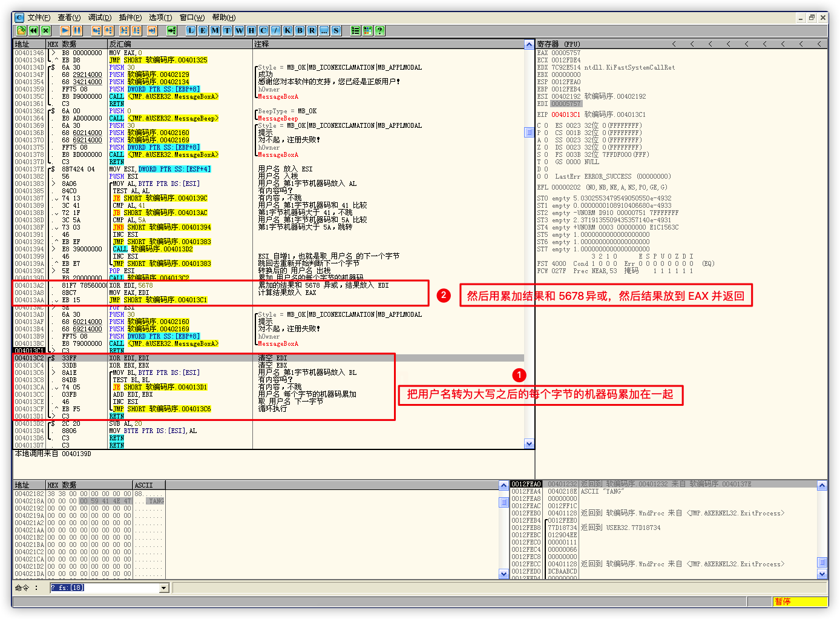The image size is (840, 619).
Task: Click the Help question mark toolbar icon
Action: tap(379, 30)
